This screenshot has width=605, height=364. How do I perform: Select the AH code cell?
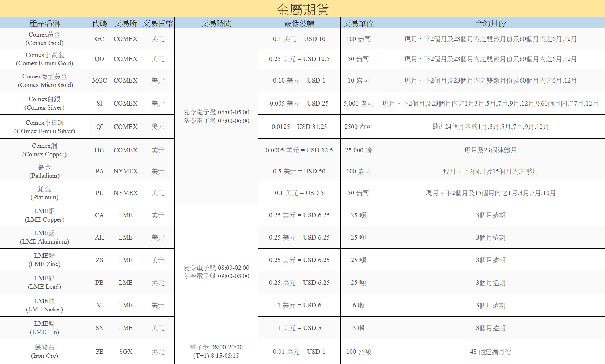pos(99,237)
